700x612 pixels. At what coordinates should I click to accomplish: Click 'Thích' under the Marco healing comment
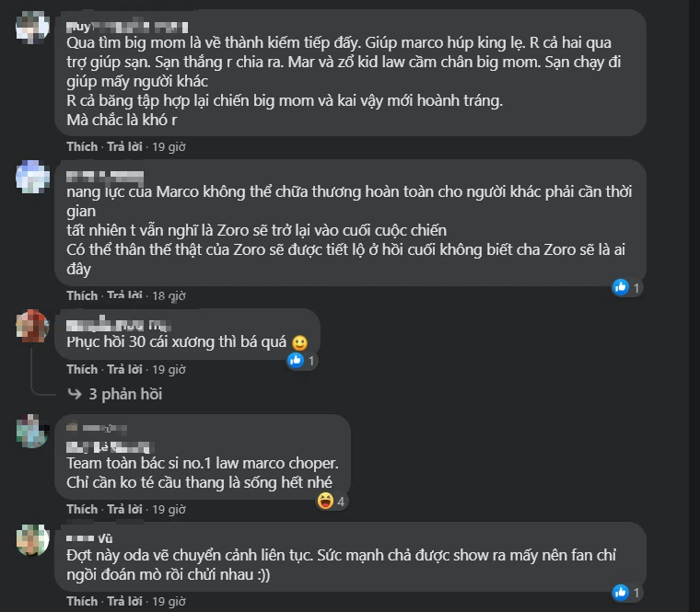point(82,295)
